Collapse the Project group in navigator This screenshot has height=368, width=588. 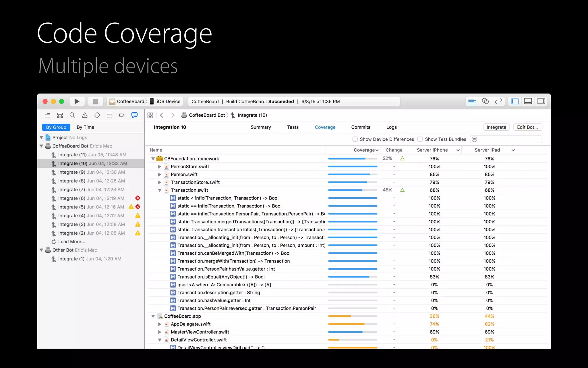(x=41, y=137)
